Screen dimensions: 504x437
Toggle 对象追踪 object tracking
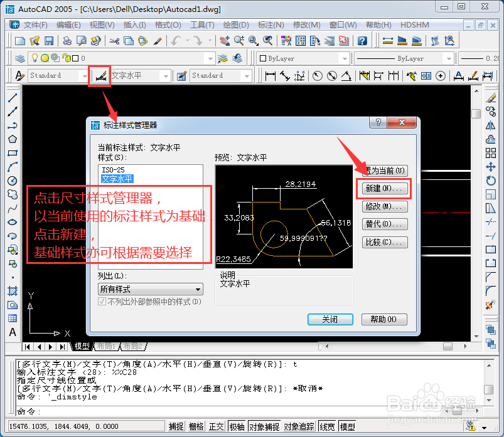tap(299, 426)
